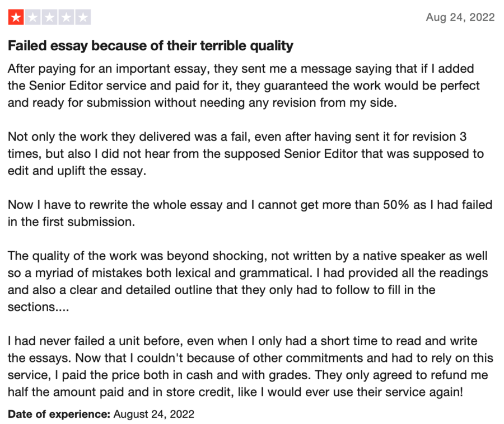Click the paragraph starting with Not only
Screen dimensions: 504x424
[246, 154]
